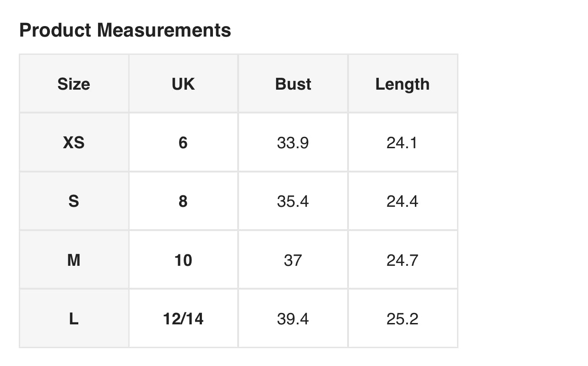Click the 25.2 length value
This screenshot has height=366, width=588.
point(403,318)
